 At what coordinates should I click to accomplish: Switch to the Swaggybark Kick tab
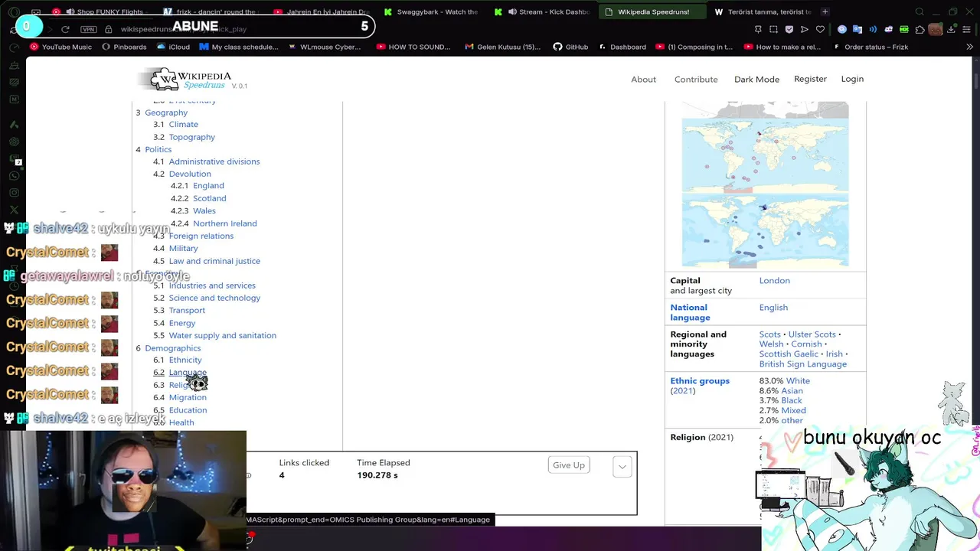[431, 12]
